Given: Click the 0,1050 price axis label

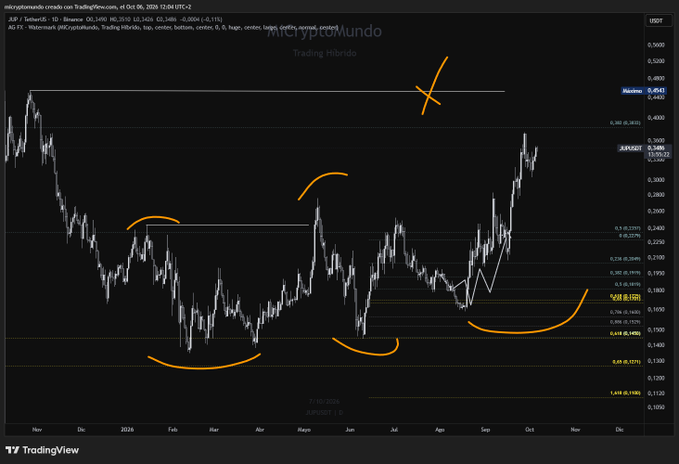Looking at the screenshot, I should (x=656, y=407).
